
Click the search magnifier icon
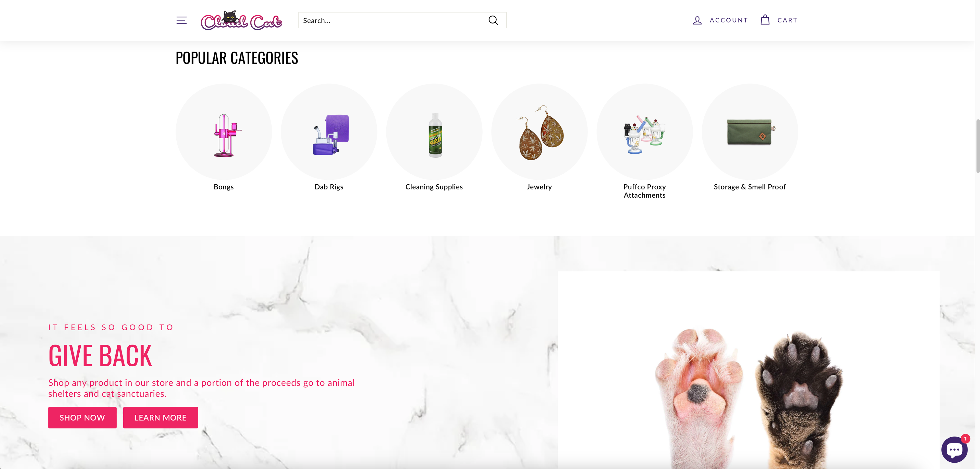[x=493, y=20]
